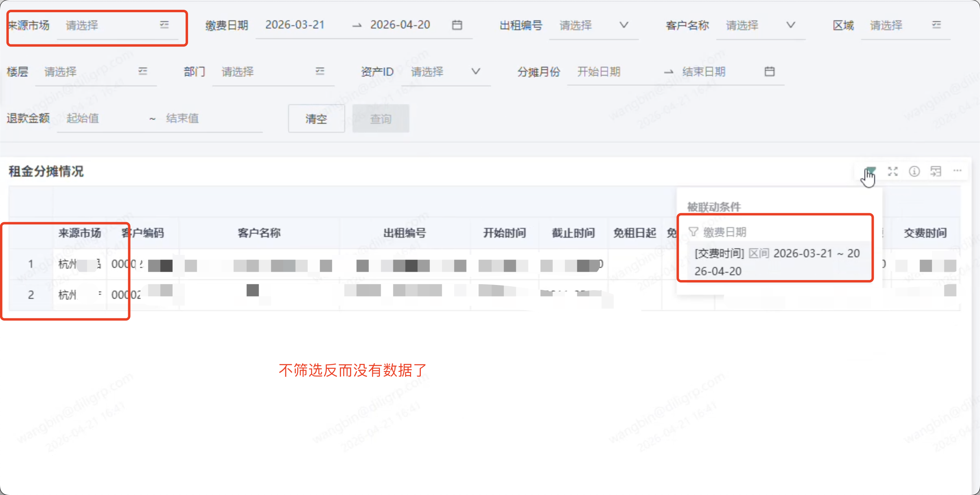This screenshot has width=980, height=495.
Task: Click the 查询 query button
Action: 381,118
